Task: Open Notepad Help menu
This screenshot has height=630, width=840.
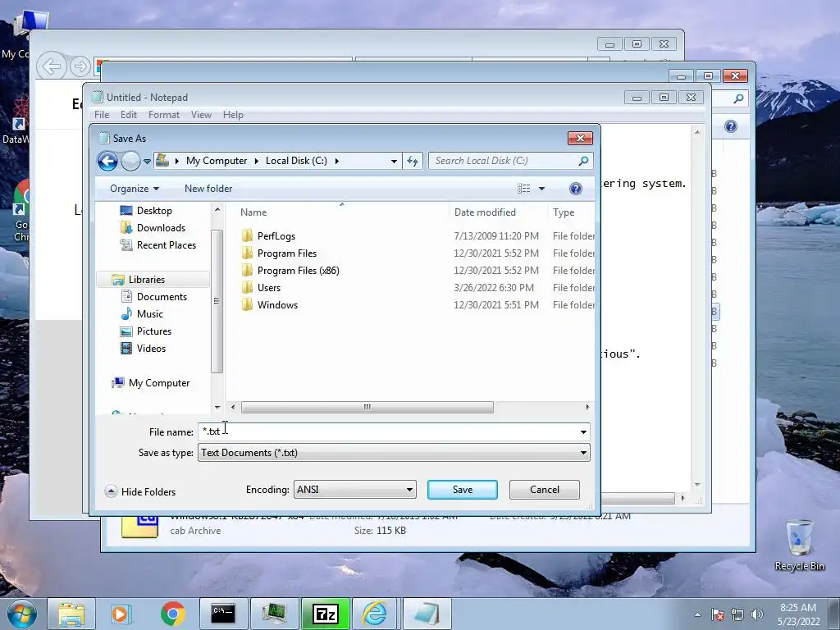Action: [x=233, y=115]
